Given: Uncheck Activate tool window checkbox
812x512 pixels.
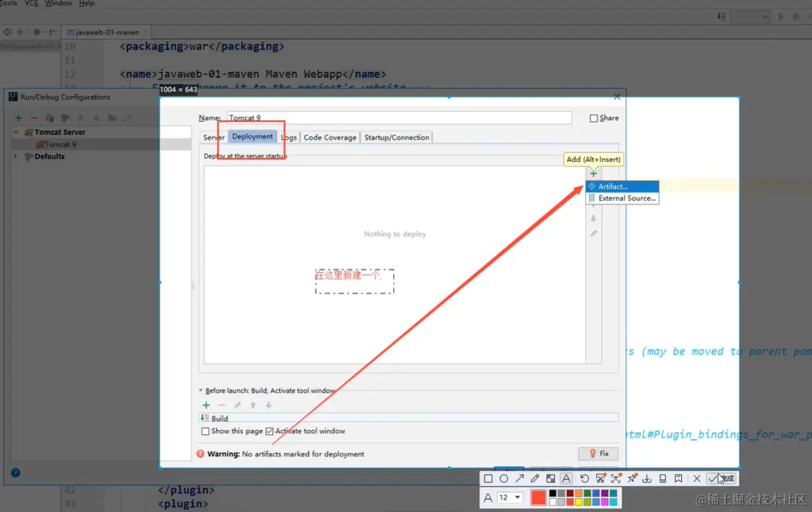Looking at the screenshot, I should click(x=269, y=431).
